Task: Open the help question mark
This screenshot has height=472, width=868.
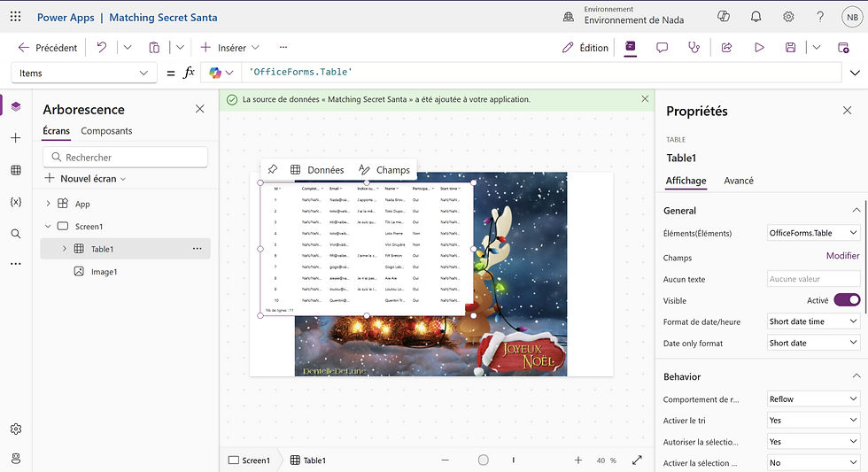Action: (820, 17)
